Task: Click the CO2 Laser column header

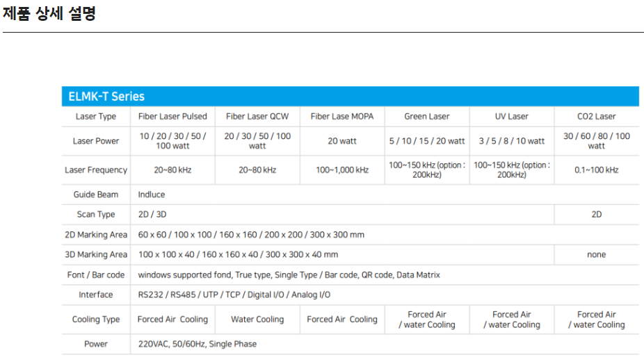Action: pos(596,117)
